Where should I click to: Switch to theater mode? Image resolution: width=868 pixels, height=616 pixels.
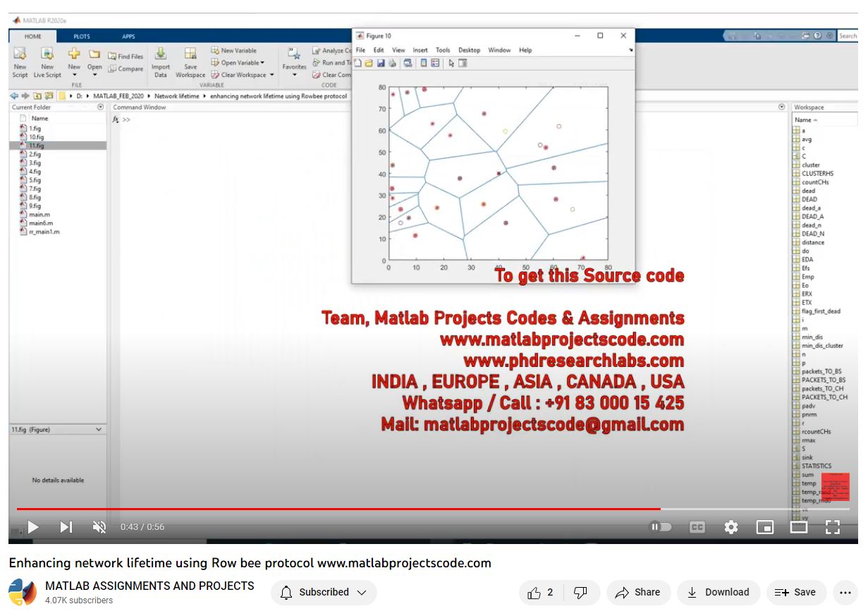[x=798, y=527]
